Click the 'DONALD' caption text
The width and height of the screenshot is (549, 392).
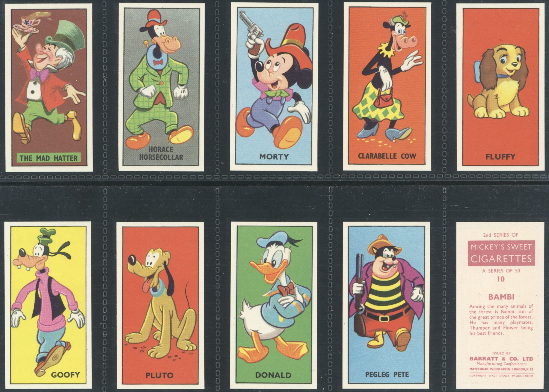click(x=273, y=375)
